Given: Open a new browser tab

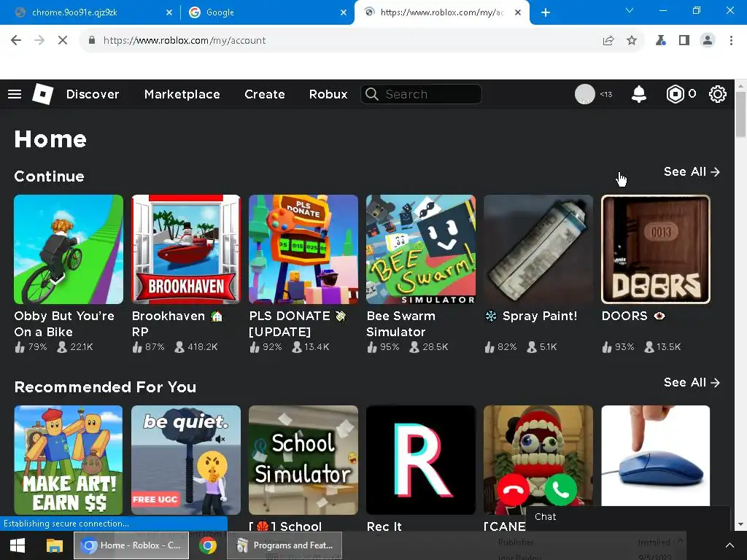Looking at the screenshot, I should click(x=546, y=12).
